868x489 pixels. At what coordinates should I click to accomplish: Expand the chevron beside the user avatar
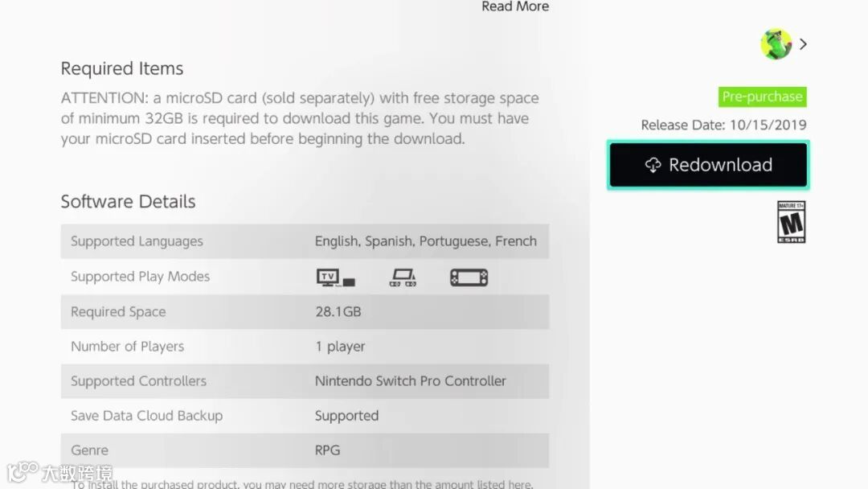(803, 43)
